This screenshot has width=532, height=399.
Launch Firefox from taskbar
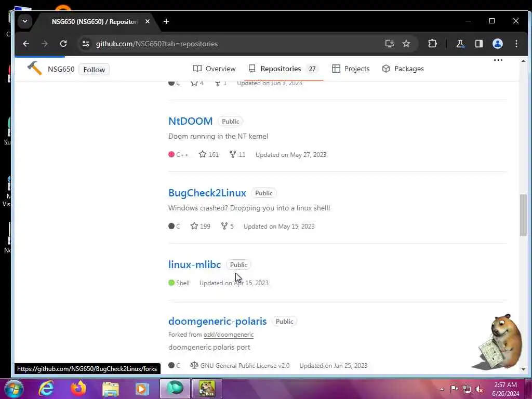tap(78, 389)
